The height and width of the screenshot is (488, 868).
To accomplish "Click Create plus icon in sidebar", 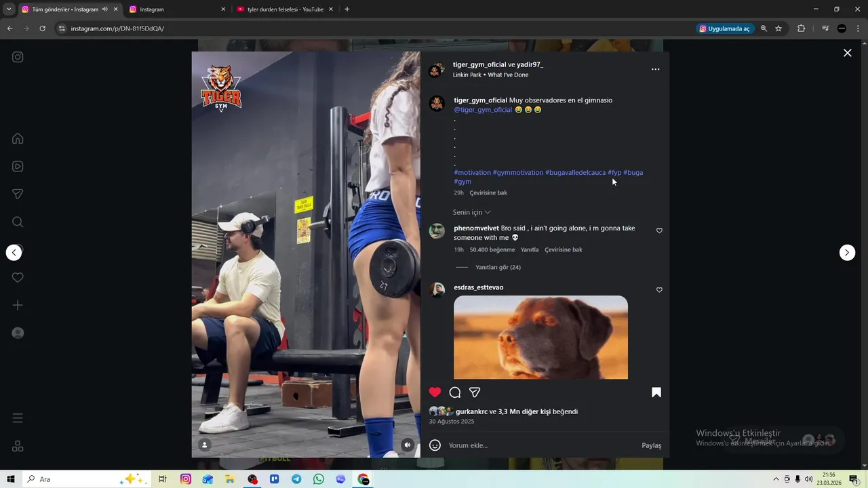I will 18,305.
